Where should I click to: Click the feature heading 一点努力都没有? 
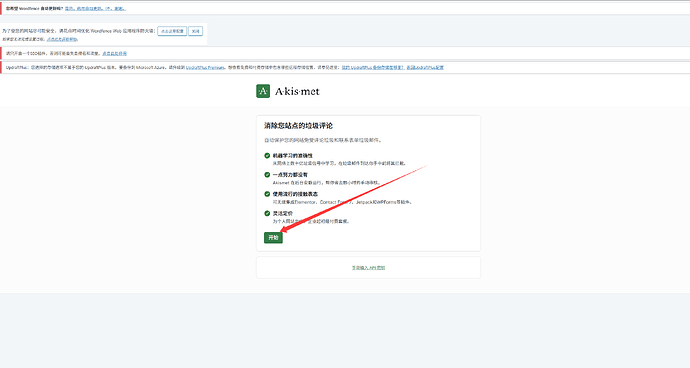tap(290, 175)
